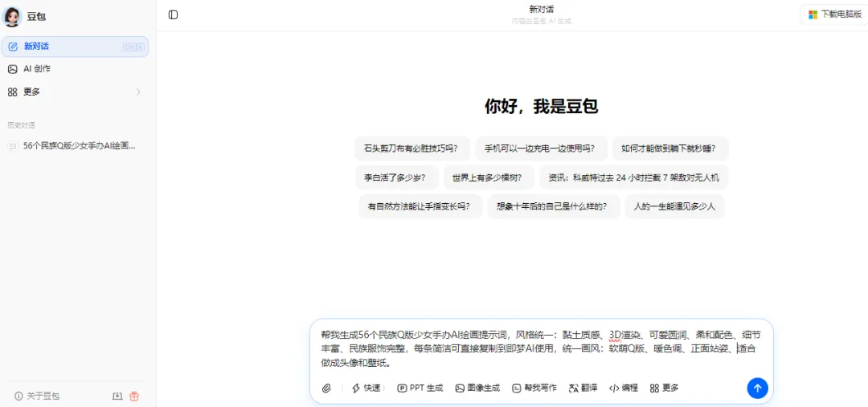Send the message with the blue arrow button
This screenshot has height=407, width=868.
point(757,389)
